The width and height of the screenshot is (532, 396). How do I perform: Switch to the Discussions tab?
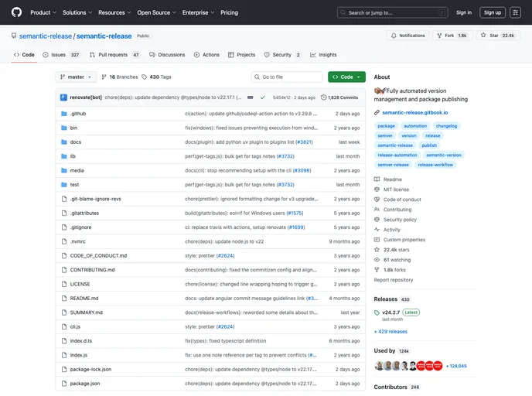tap(167, 55)
